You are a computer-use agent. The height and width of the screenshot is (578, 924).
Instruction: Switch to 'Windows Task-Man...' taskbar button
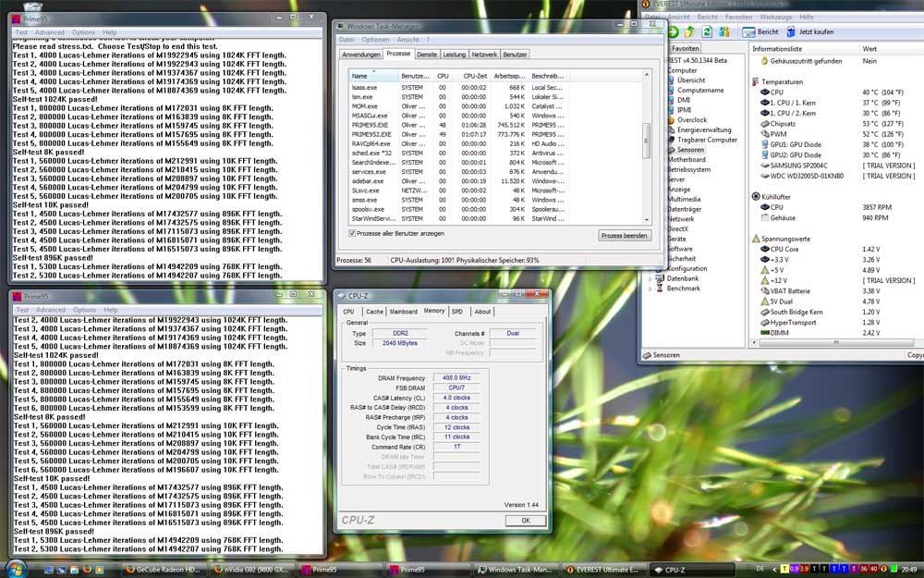[x=514, y=570]
